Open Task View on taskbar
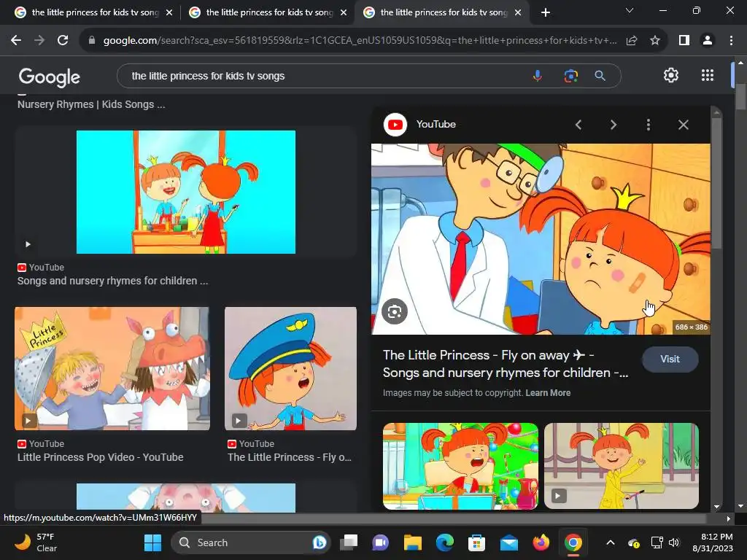The image size is (747, 560). pyautogui.click(x=349, y=542)
